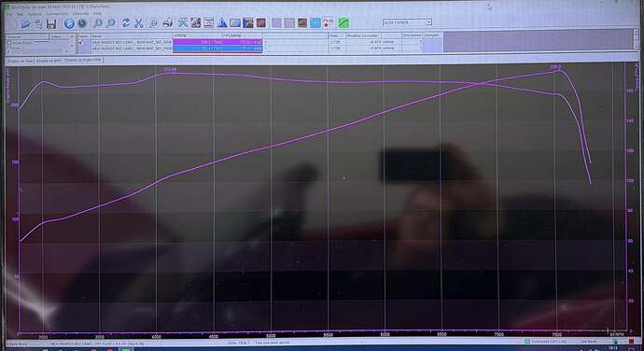Click the Name column header

[x=132, y=36]
